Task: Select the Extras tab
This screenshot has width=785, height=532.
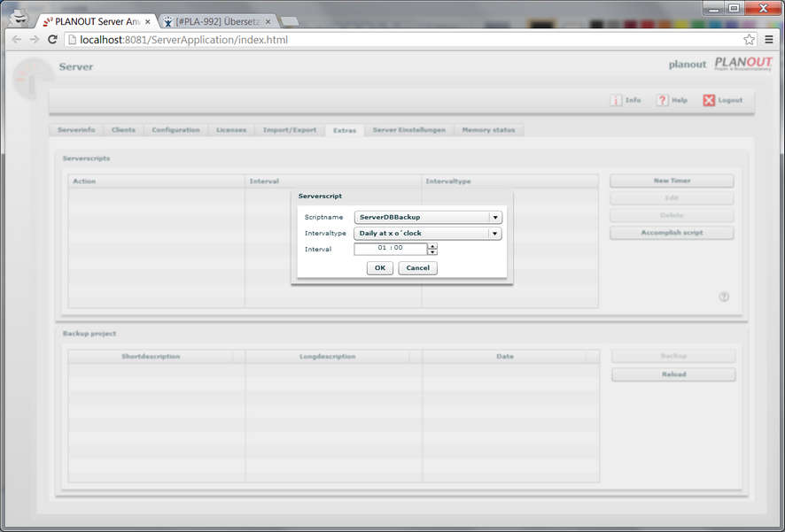Action: (345, 130)
